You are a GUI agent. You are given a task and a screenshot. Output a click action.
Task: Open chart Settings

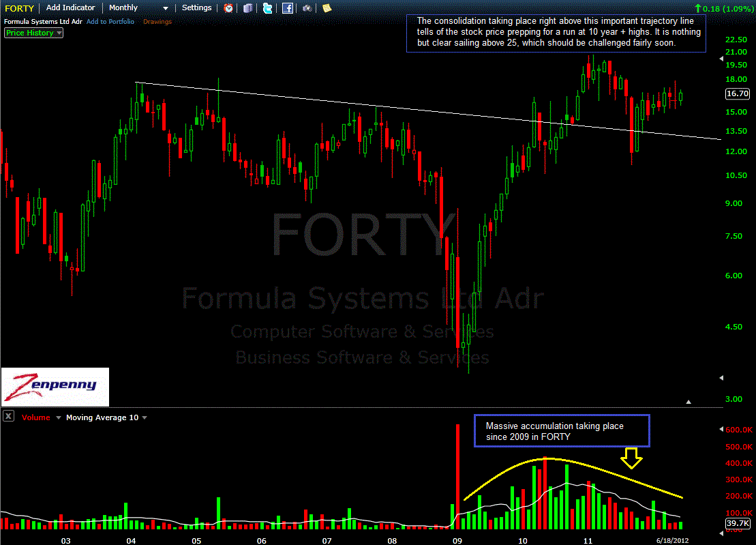click(197, 8)
